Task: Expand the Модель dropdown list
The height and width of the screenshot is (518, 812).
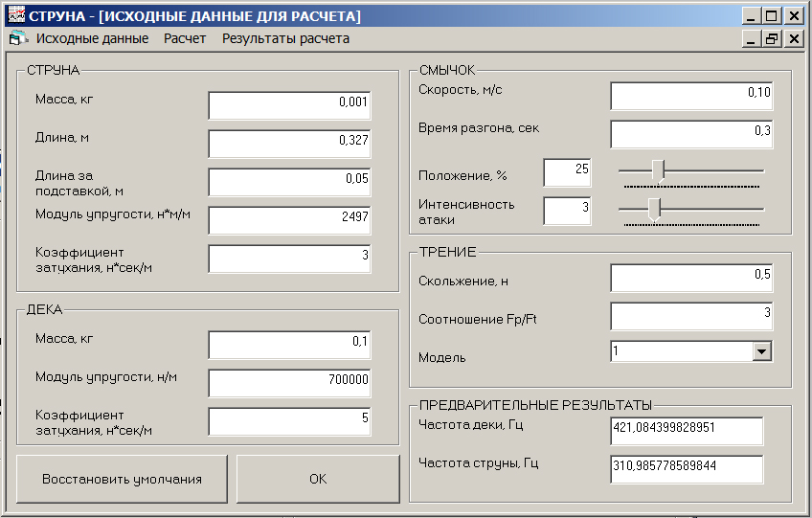Action: (x=762, y=351)
